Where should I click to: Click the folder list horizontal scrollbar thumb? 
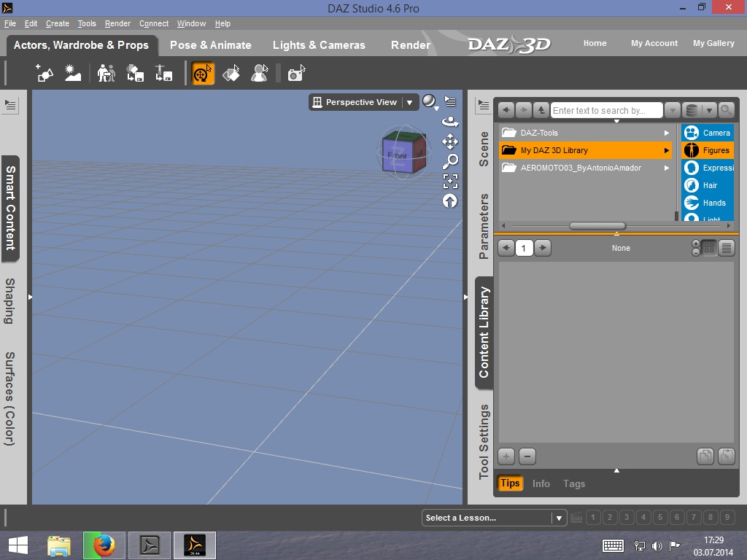(x=597, y=226)
